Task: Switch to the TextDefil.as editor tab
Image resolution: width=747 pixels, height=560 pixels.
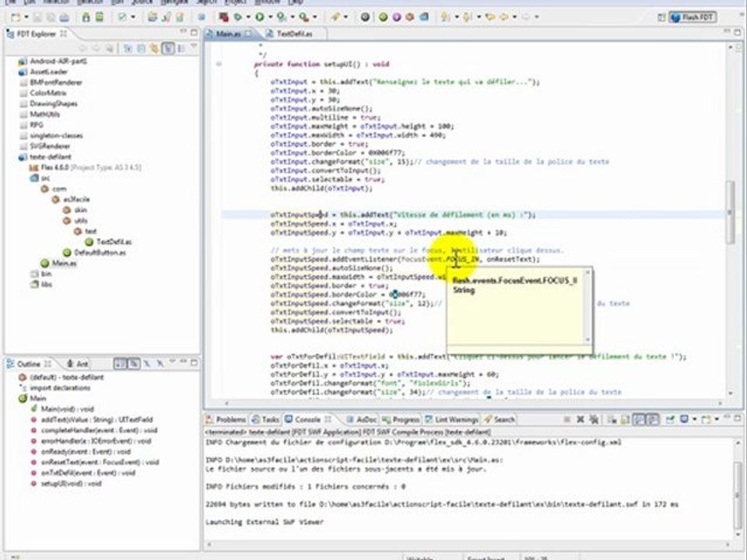Action: (x=293, y=34)
